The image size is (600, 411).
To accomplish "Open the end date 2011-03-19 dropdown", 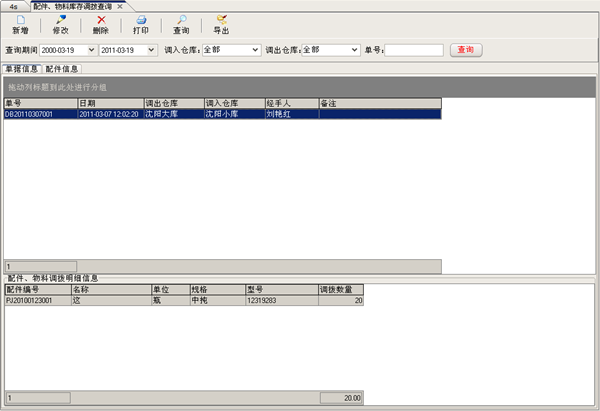I will (x=150, y=49).
